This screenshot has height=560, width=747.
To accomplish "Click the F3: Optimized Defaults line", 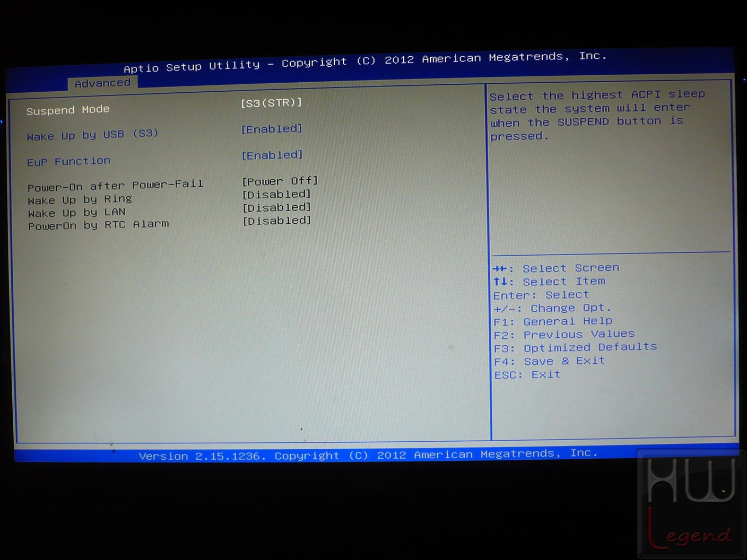I will [x=576, y=347].
